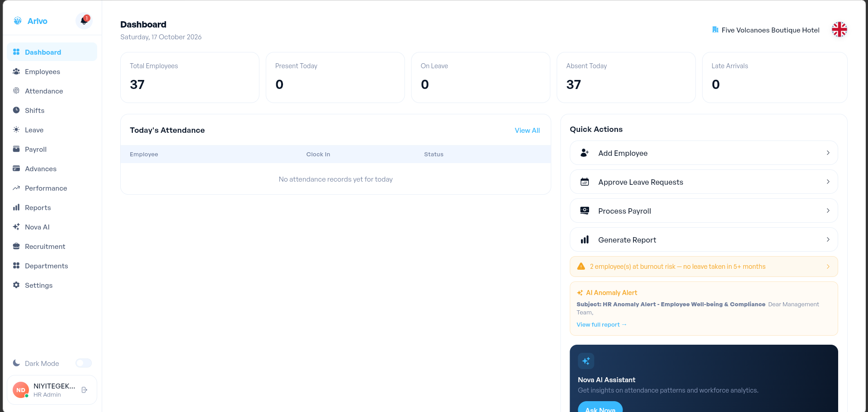Toggle the Dark Mode switch
Image resolution: width=868 pixels, height=412 pixels.
pos(84,363)
